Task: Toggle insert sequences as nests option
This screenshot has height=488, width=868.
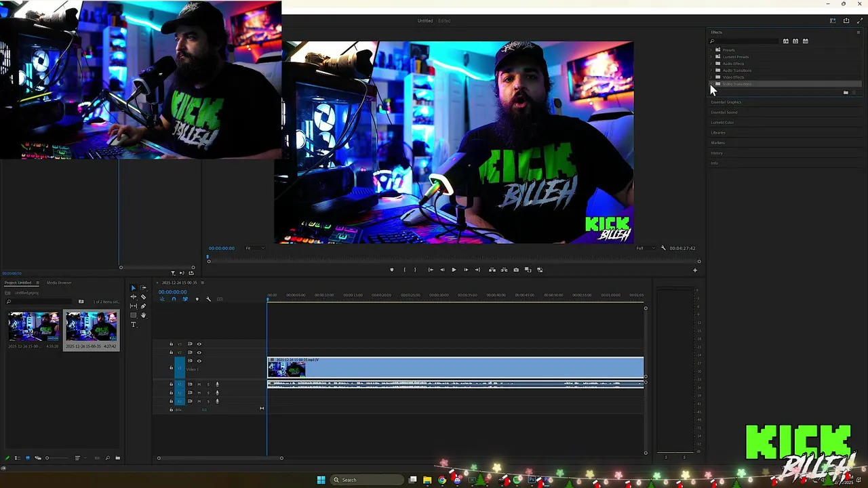Action: click(x=162, y=299)
